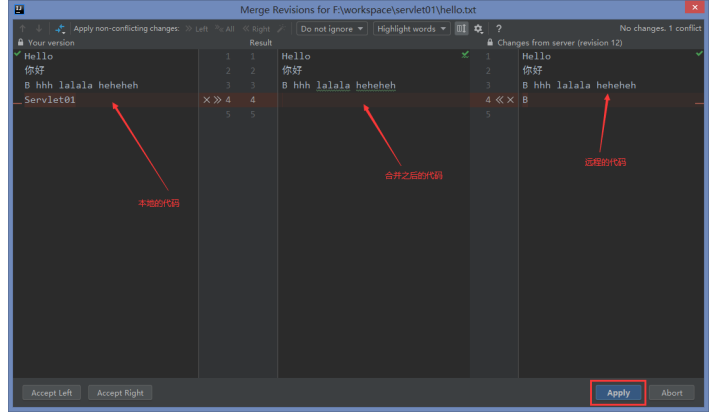Ignore the left change on line 4
Image resolution: width=713 pixels, height=412 pixels.
point(206,100)
